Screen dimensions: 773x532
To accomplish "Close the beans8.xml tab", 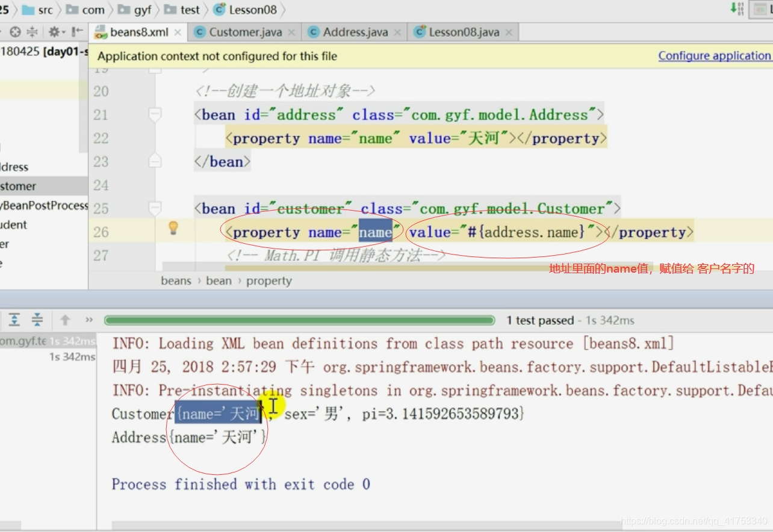I will pyautogui.click(x=178, y=32).
